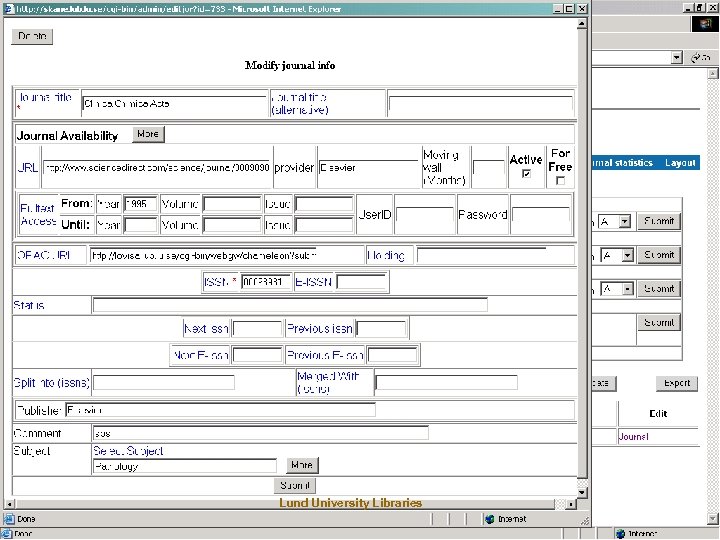
Task: Click the background page scrollbar down arrow
Action: (x=713, y=519)
